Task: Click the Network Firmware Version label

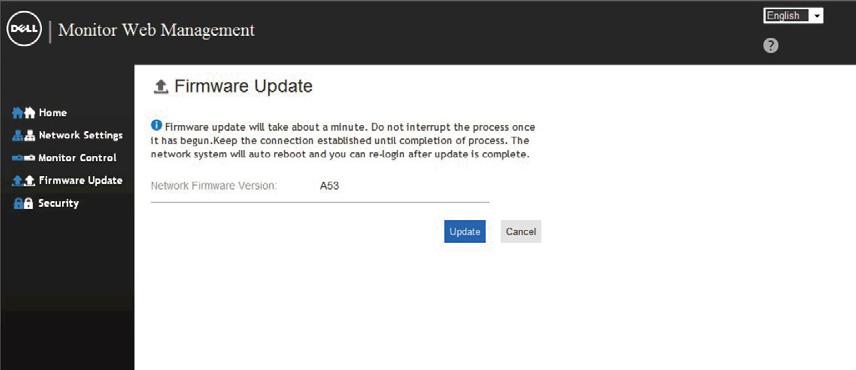Action: tap(214, 186)
